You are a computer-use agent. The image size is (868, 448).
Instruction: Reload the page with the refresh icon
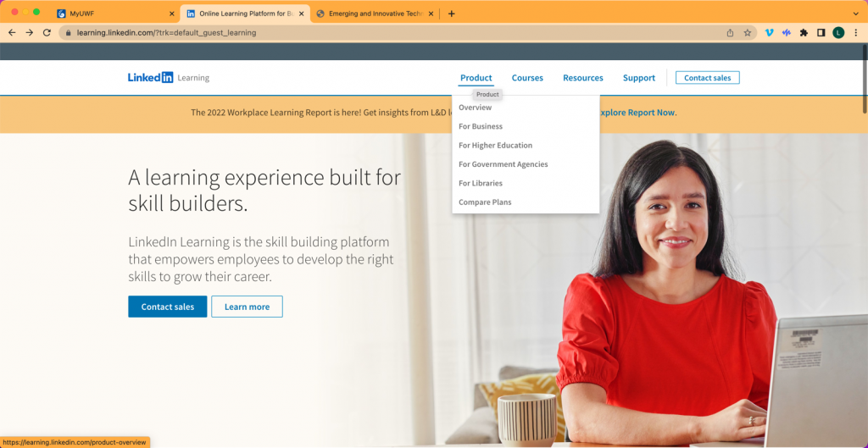[x=47, y=33]
